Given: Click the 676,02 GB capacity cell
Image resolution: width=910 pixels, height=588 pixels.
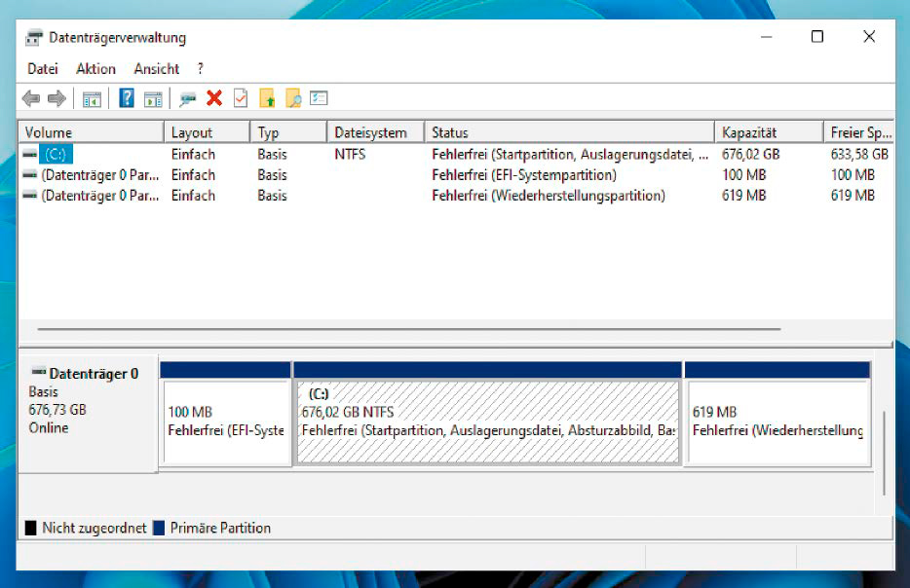Looking at the screenshot, I should [x=750, y=154].
